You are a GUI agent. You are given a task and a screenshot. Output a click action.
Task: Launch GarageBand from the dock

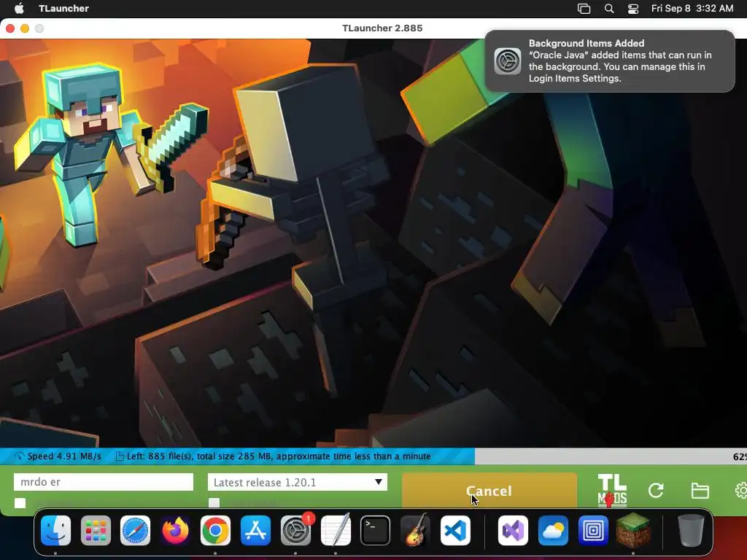pos(415,531)
